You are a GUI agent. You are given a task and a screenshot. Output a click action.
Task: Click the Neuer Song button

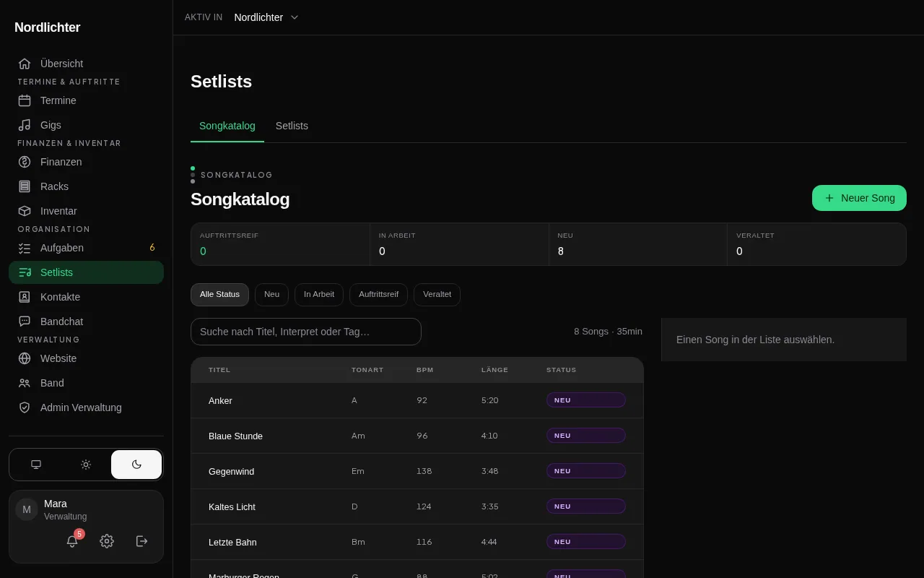pyautogui.click(x=859, y=198)
